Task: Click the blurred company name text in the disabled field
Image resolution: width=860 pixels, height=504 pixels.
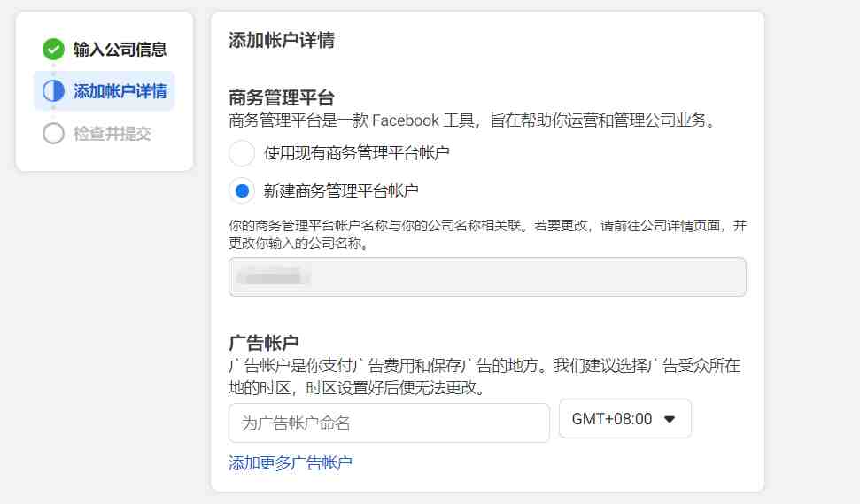Action: pos(272,277)
